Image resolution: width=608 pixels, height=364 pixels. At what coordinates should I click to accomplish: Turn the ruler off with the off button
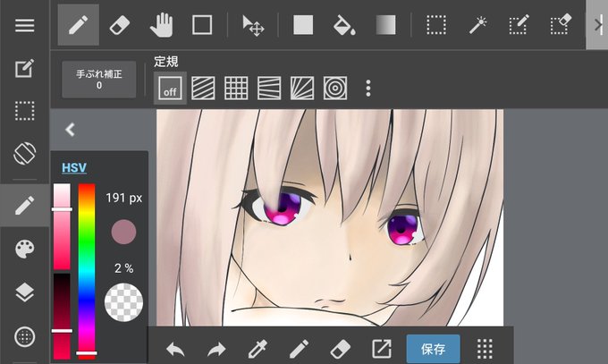170,88
